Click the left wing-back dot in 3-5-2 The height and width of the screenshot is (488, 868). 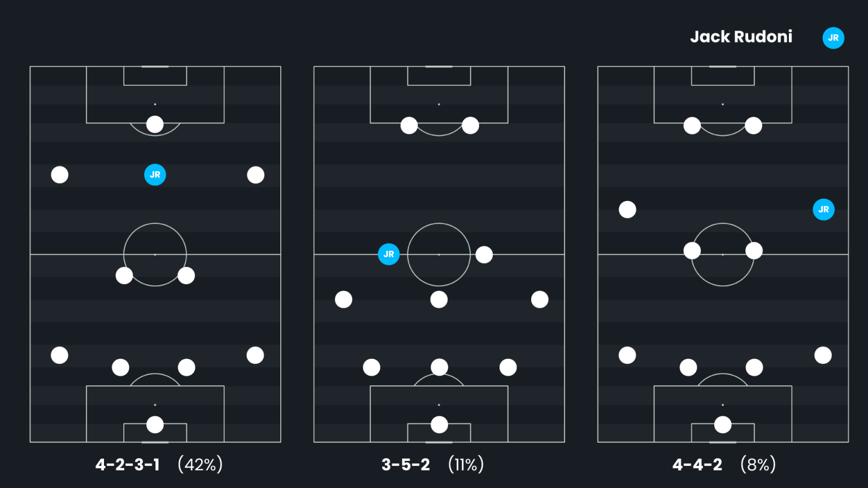pos(344,299)
